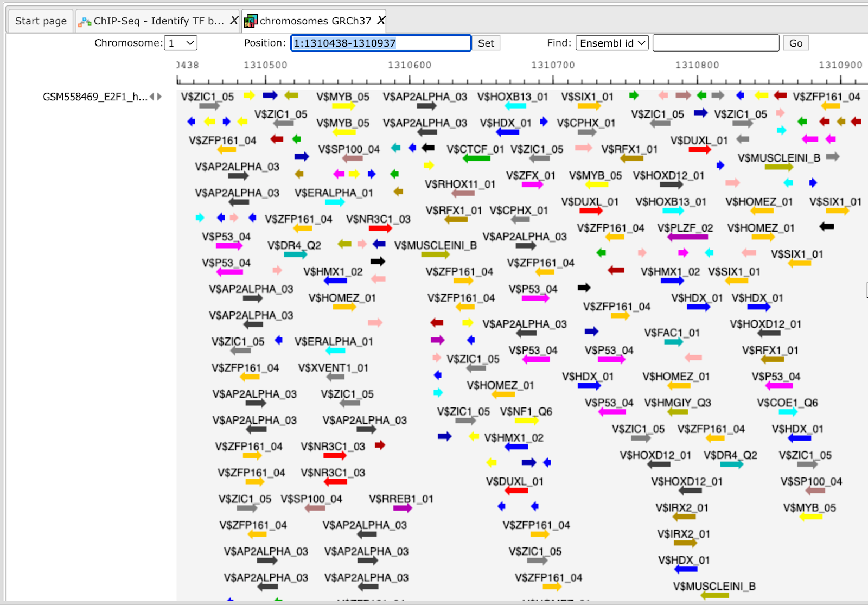Image resolution: width=868 pixels, height=605 pixels.
Task: Click the V$MUSCLEINI_B label beside V$DR4_Q2
Action: tap(436, 245)
